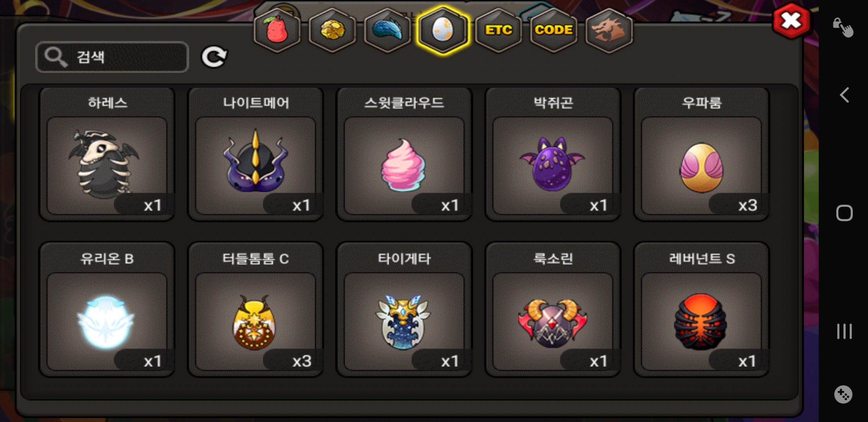Focus the 검색 search field
Image resolution: width=868 pixels, height=422 pixels.
(x=112, y=57)
